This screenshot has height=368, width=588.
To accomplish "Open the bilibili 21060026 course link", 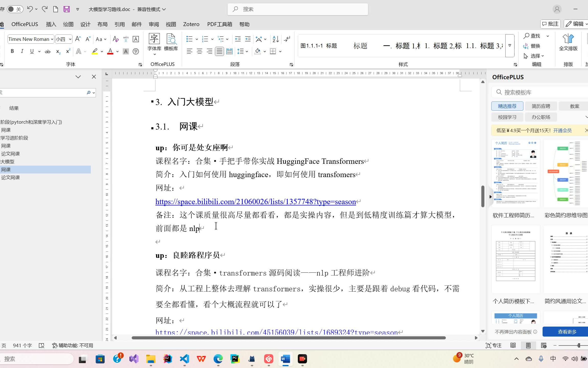I will pos(255,202).
